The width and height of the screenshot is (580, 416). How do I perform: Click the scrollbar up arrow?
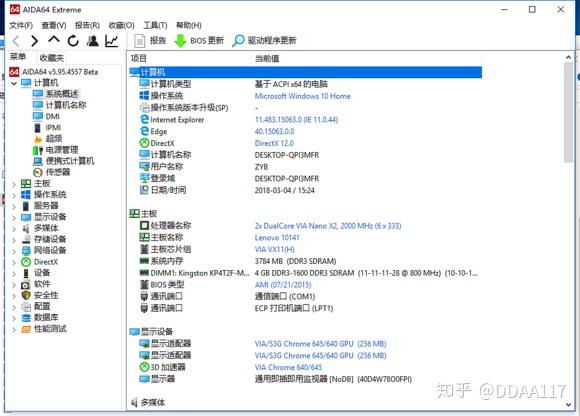tap(568, 57)
